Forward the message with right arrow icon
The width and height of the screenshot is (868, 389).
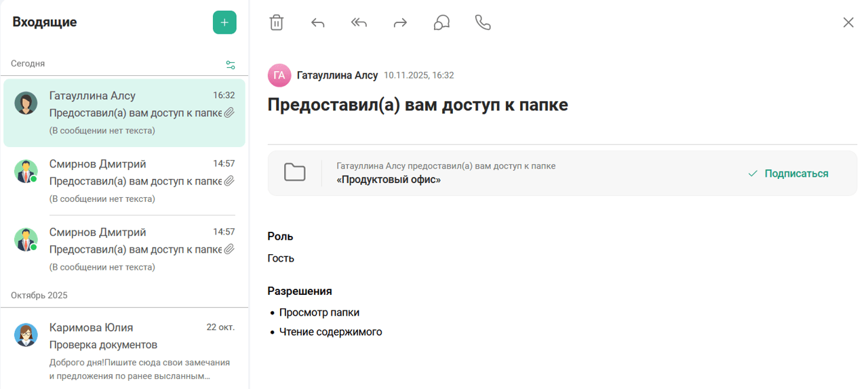[400, 23]
